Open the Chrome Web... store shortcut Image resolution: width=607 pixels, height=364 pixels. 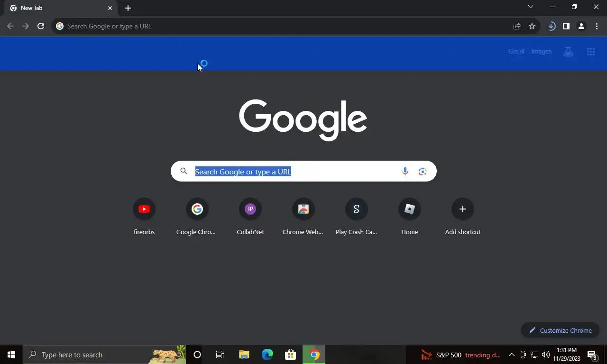click(x=303, y=217)
